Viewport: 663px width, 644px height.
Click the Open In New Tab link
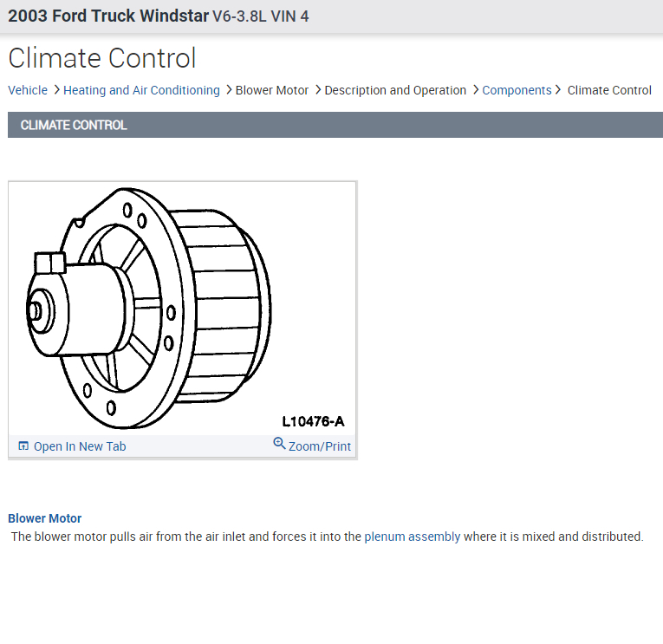[80, 446]
